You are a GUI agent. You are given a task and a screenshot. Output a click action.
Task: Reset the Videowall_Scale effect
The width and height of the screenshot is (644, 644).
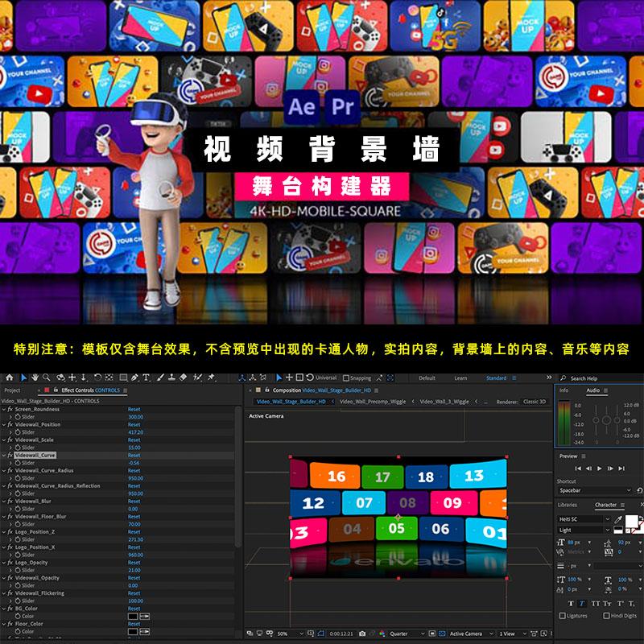[x=134, y=440]
